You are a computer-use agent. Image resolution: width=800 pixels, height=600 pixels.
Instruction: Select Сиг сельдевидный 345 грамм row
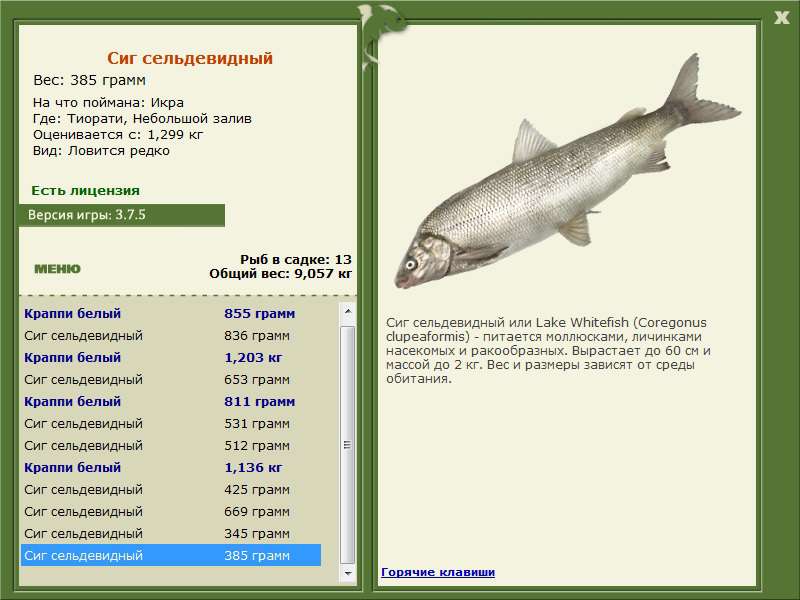click(171, 533)
